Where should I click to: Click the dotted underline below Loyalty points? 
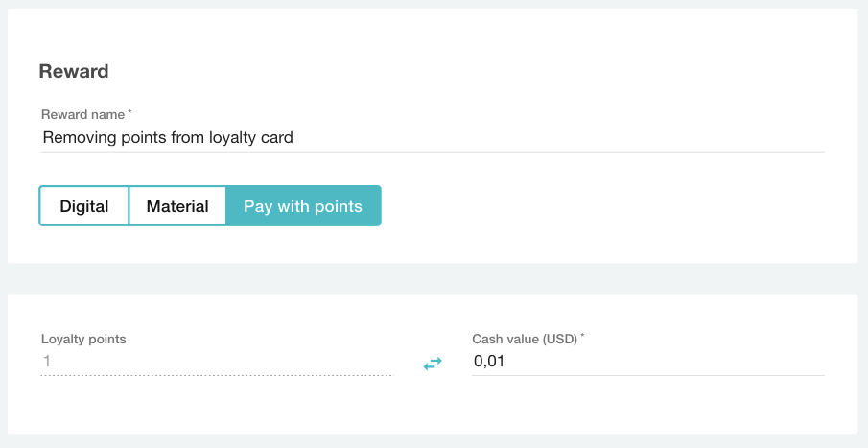216,375
